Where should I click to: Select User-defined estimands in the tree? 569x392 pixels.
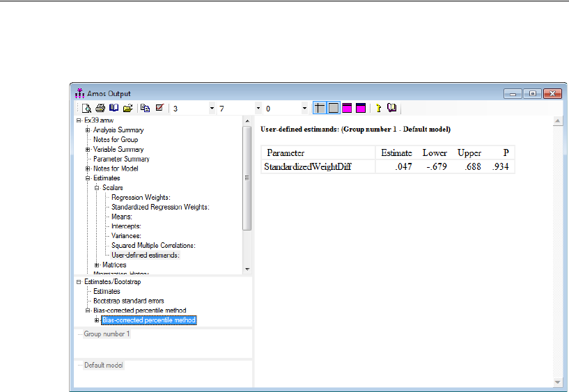(145, 256)
